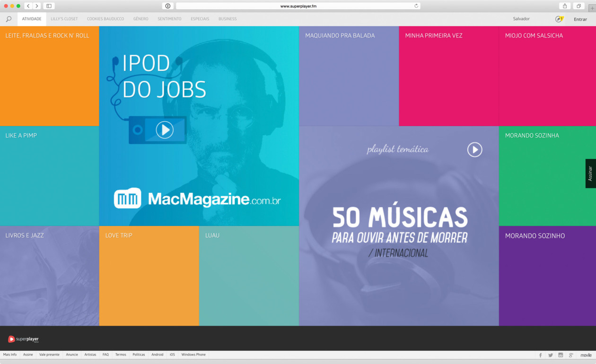
Task: Click the Assinar sidebar tab
Action: pyautogui.click(x=590, y=173)
